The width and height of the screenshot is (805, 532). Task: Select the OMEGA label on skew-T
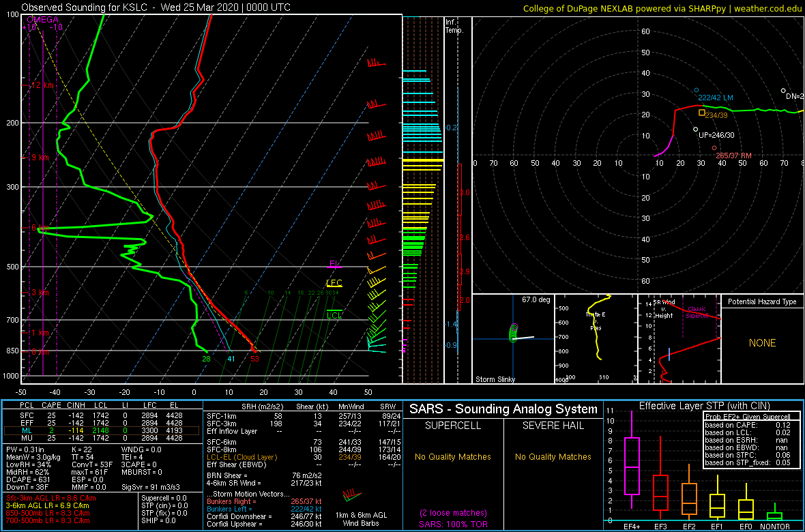click(x=42, y=20)
